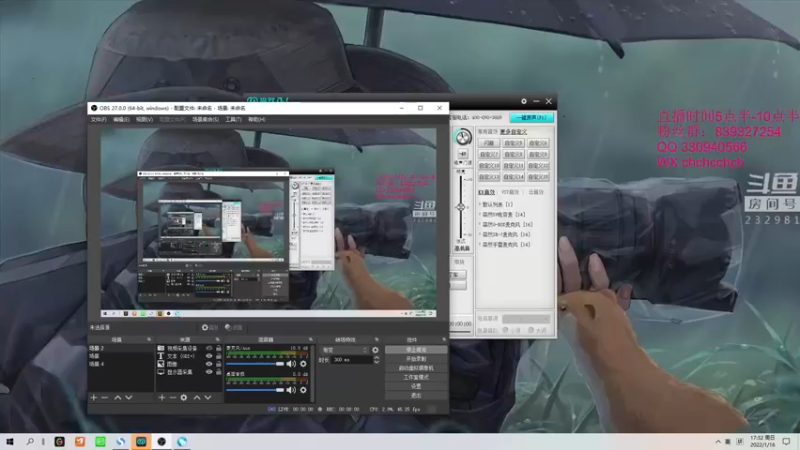Open Desktop Audio settings gear
Screen dimensions: 800x450
[303, 390]
